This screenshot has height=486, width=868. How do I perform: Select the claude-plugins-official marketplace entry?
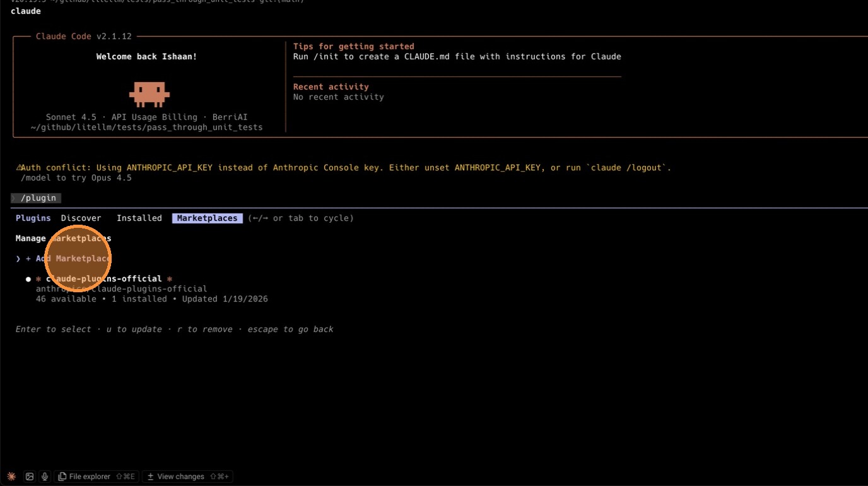click(x=104, y=279)
